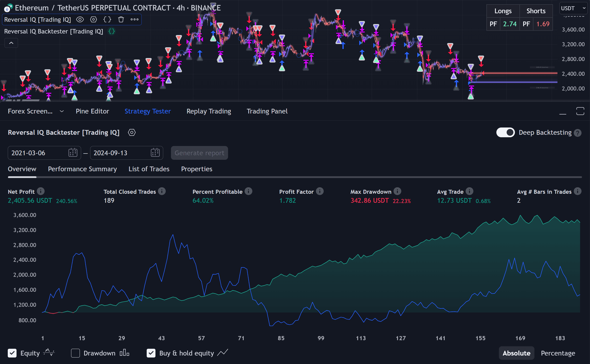Image resolution: width=590 pixels, height=364 pixels.
Task: Switch to Performance Summary tab
Action: 82,169
